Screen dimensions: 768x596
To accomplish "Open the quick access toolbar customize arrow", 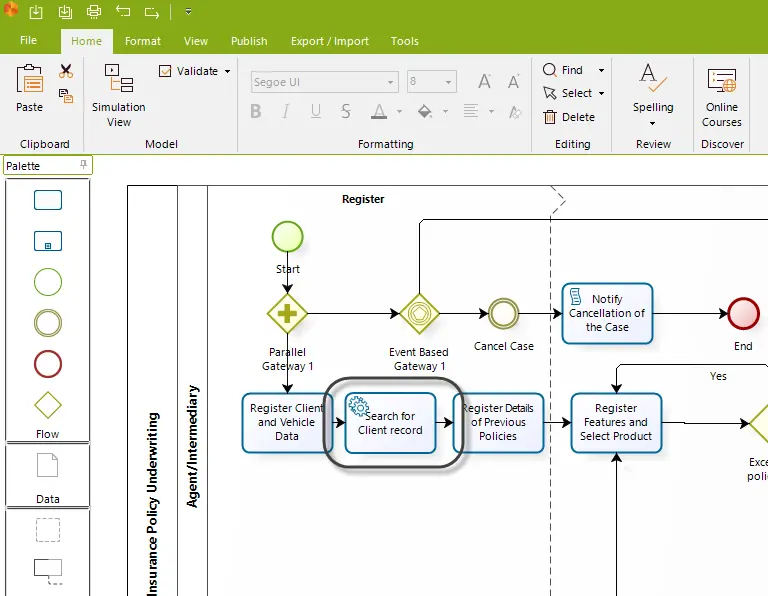I will 188,12.
